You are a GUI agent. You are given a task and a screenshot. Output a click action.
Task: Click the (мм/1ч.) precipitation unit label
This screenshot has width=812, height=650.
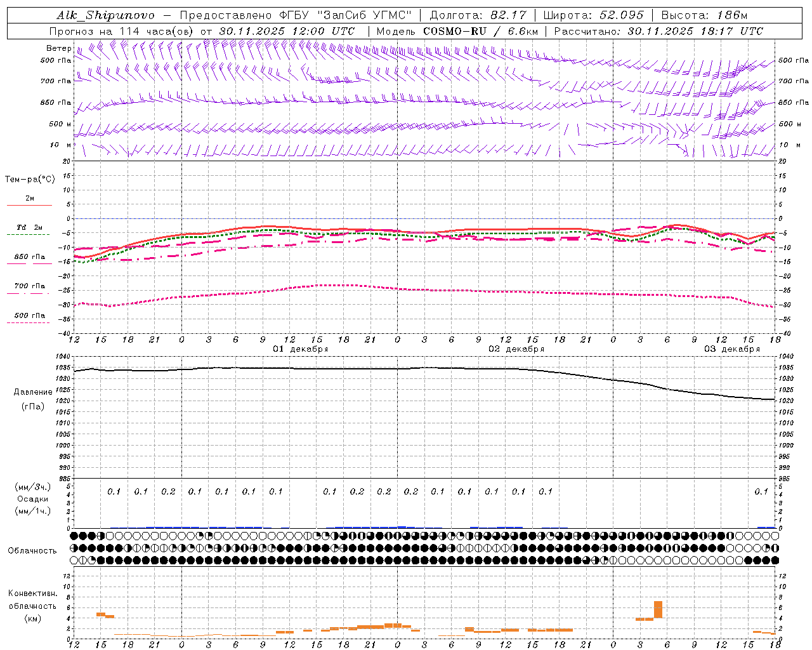tap(33, 512)
